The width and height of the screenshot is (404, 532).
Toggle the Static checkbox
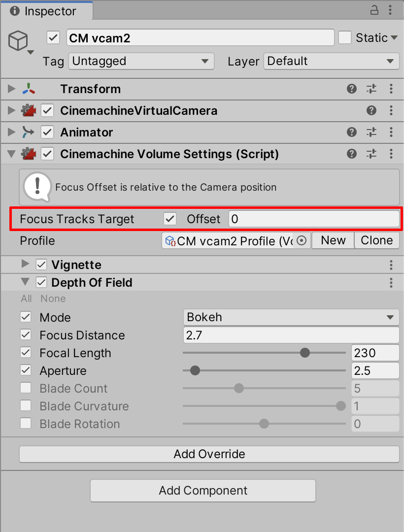click(x=345, y=37)
